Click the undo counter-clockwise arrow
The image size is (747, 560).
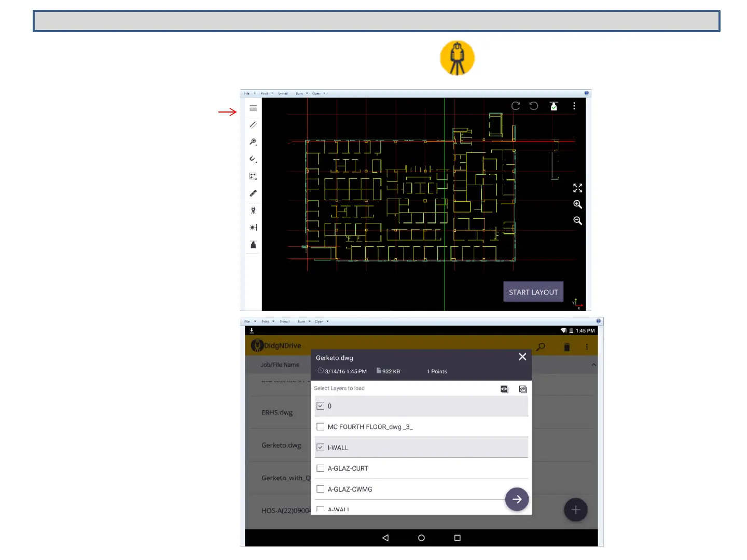point(534,106)
